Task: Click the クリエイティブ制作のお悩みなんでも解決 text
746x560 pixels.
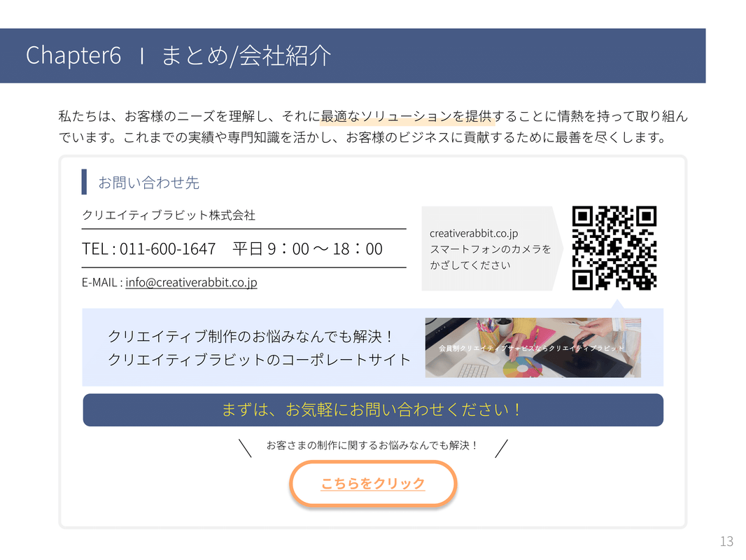Action: click(x=251, y=337)
